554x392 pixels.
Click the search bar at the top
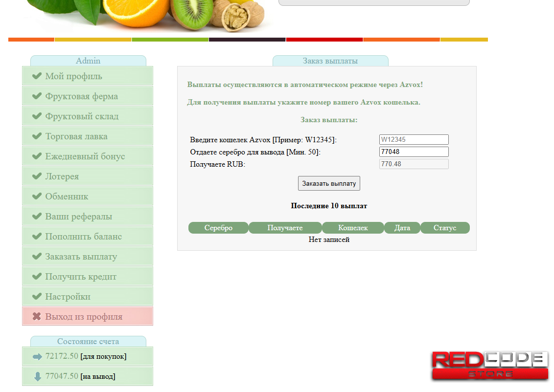pos(373,2)
